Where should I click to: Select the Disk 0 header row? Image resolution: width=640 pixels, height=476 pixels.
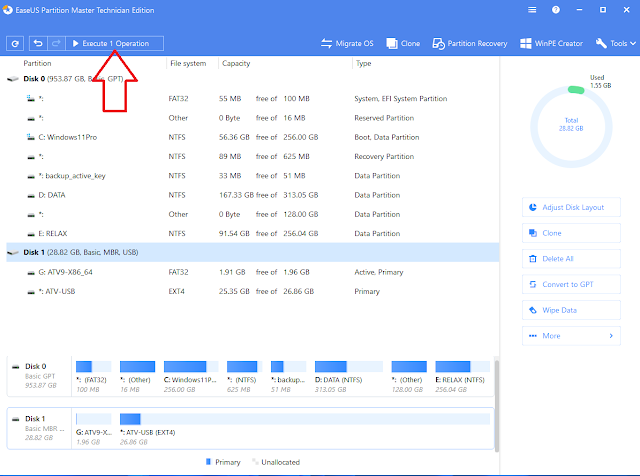pos(253,79)
